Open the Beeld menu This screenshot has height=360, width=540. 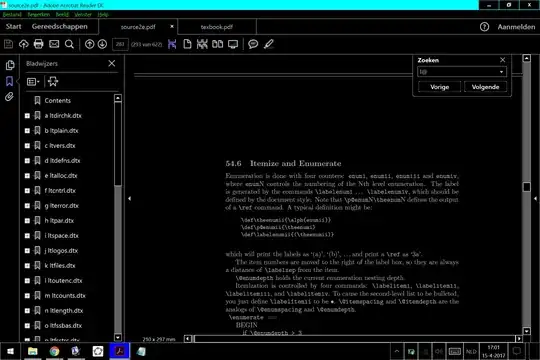coord(62,14)
